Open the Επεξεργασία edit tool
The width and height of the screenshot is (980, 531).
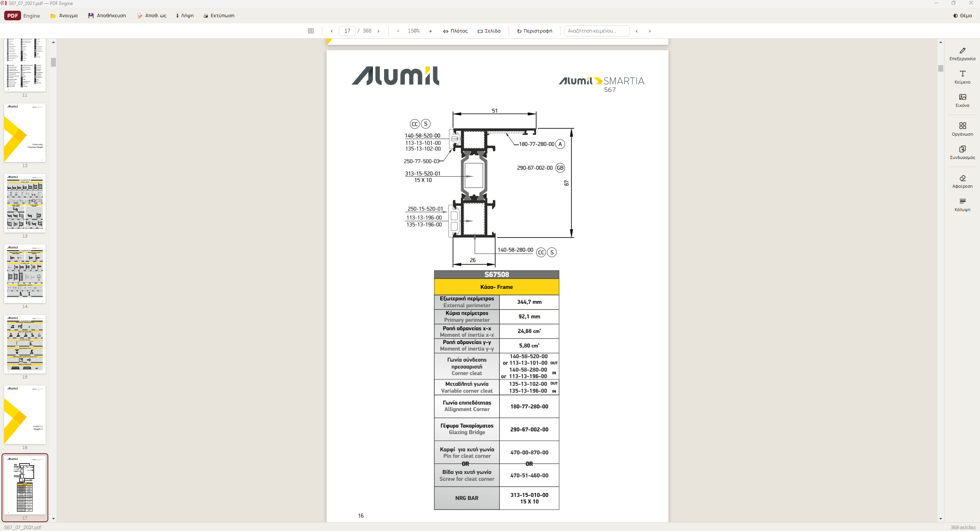(962, 54)
